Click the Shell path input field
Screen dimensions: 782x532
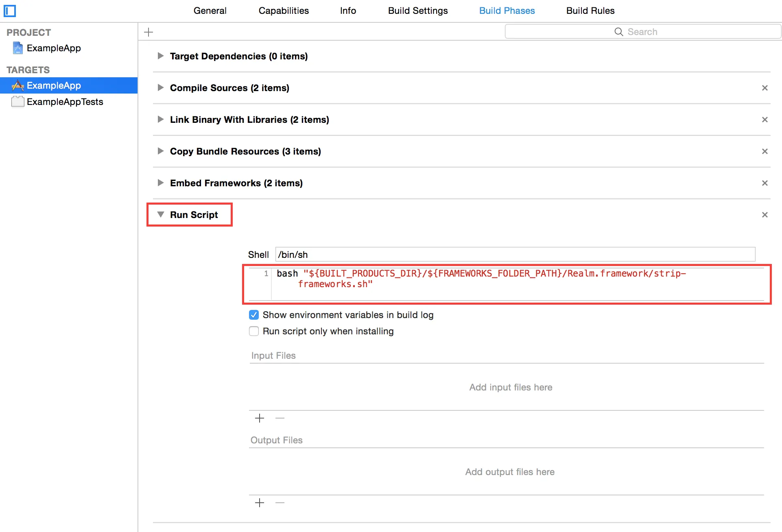[x=515, y=255]
